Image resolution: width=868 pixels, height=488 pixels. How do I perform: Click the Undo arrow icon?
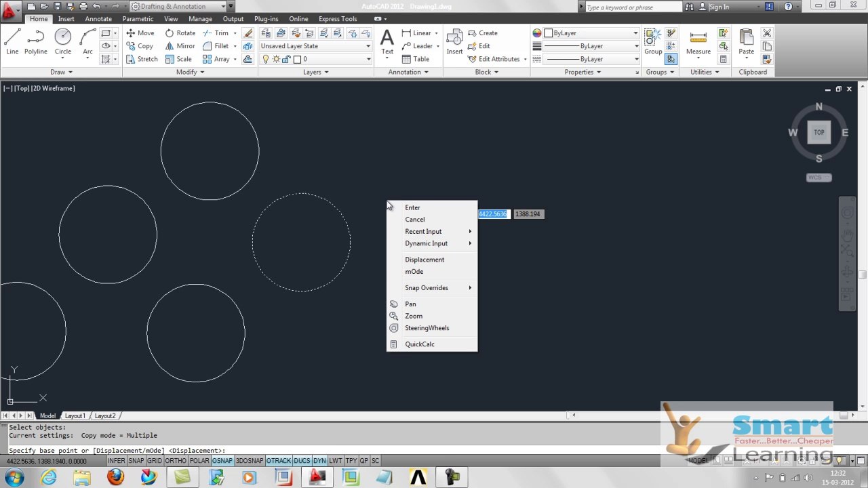click(96, 6)
